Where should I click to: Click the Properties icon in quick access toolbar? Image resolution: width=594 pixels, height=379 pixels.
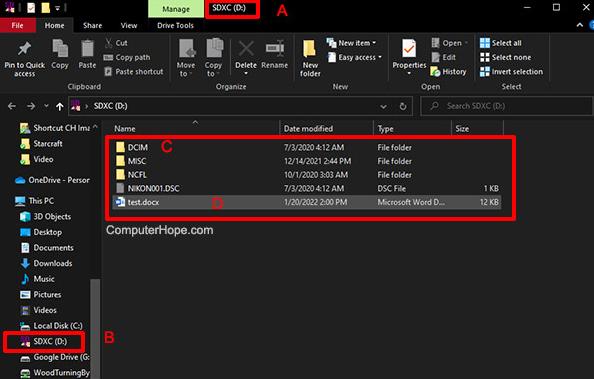31,8
